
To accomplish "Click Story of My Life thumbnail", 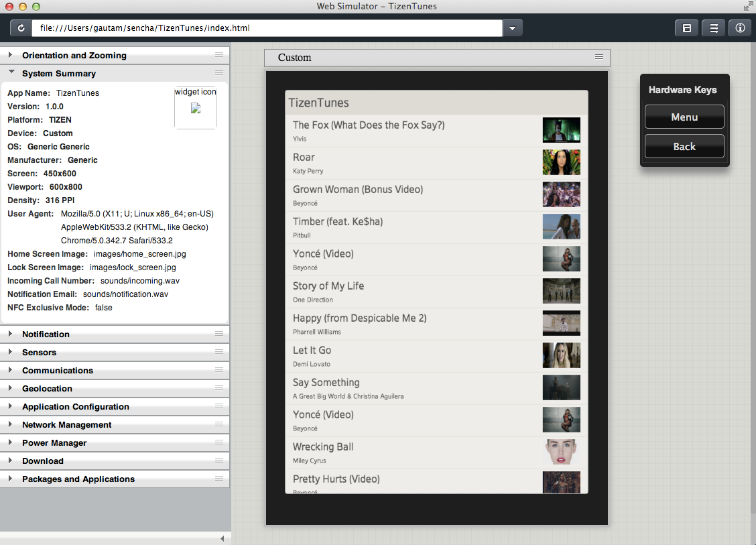I will click(x=561, y=291).
